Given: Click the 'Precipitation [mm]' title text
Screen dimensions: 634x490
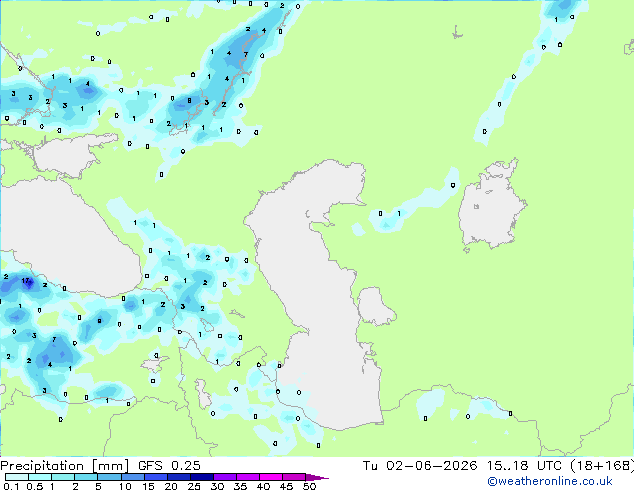Looking at the screenshot, I should [x=65, y=466].
